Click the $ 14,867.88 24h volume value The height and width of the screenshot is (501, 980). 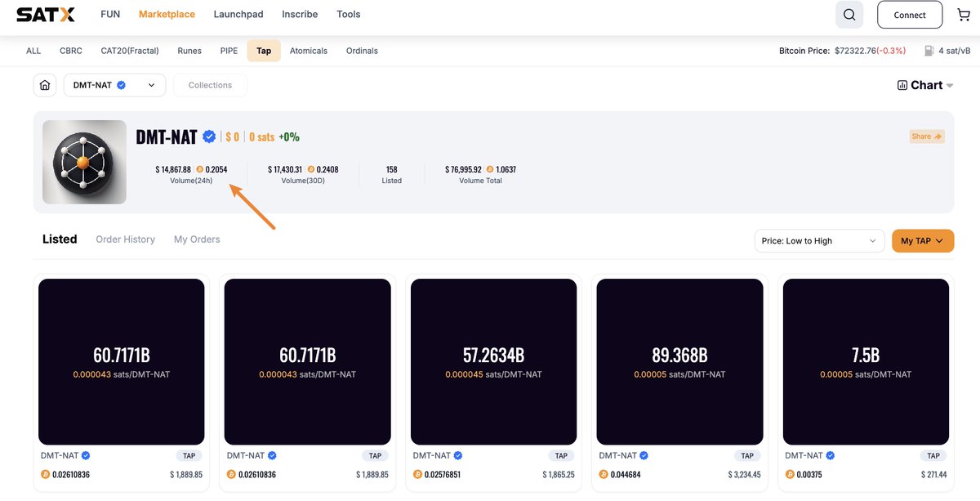tap(173, 170)
